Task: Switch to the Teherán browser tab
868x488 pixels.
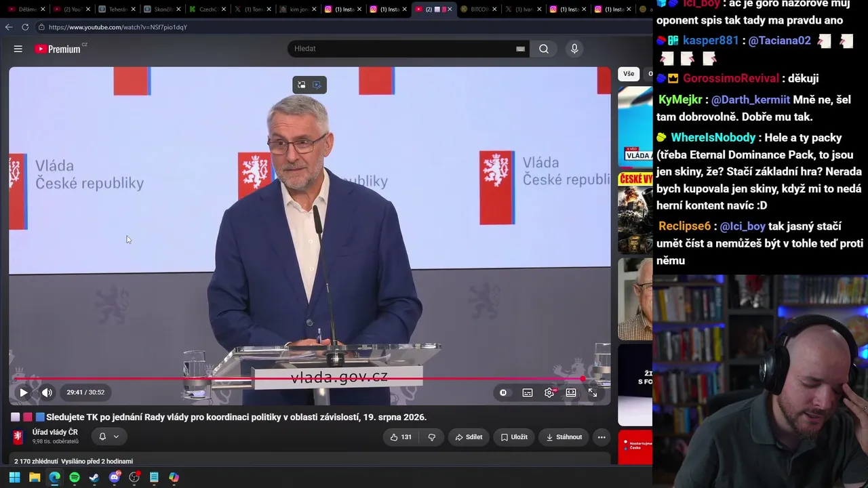Action: click(x=118, y=9)
